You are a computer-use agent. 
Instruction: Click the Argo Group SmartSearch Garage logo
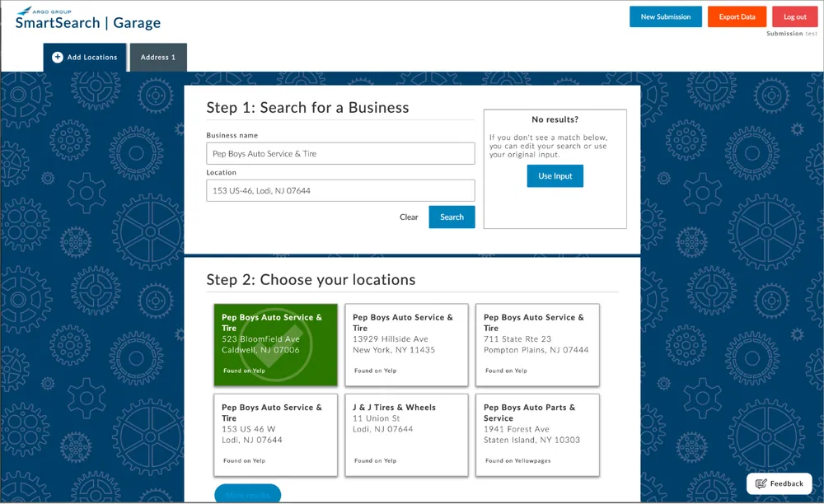click(88, 18)
